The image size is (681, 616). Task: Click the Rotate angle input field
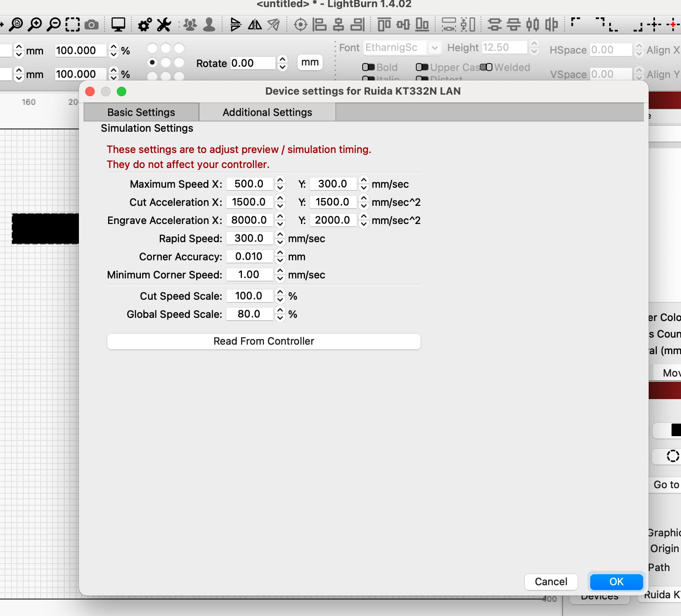tap(253, 63)
